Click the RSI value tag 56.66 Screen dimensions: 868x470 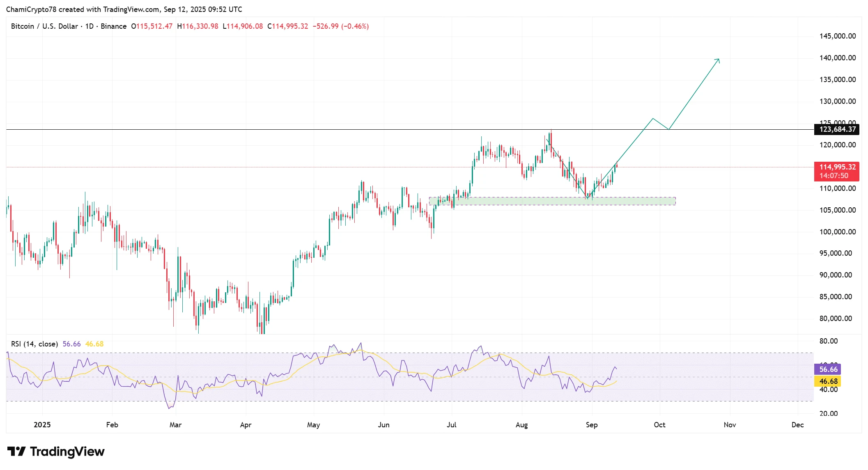click(828, 369)
